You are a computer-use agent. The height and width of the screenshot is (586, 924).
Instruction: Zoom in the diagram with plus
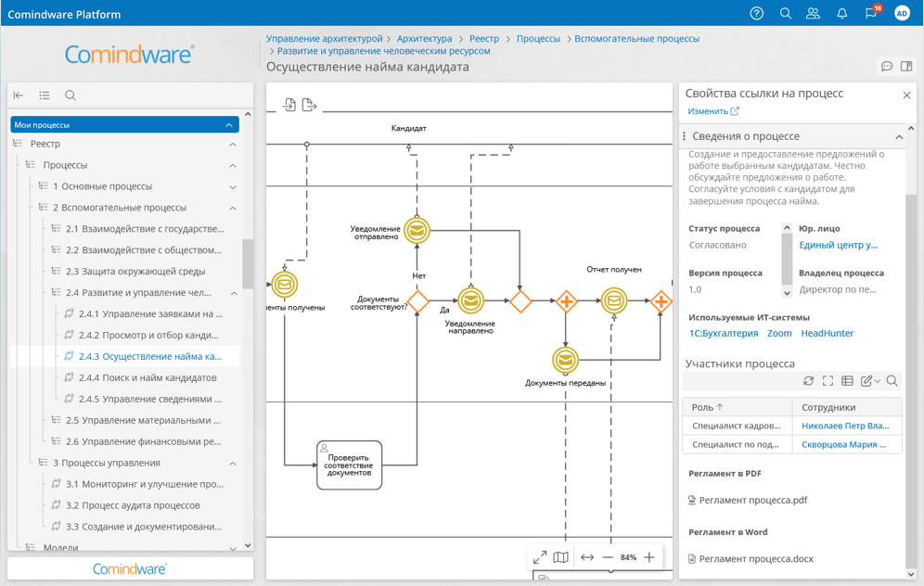pyautogui.click(x=649, y=557)
